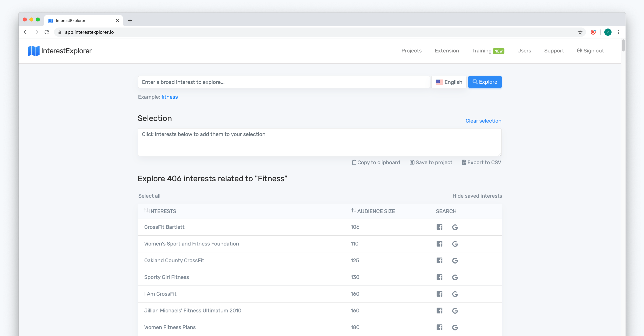The image size is (644, 336).
Task: Click the browser address bar URL
Action: pos(89,32)
